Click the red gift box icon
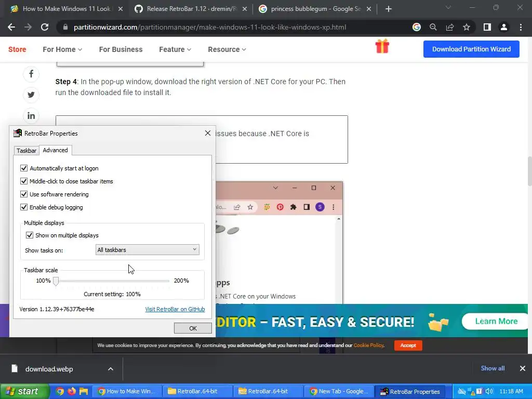Viewport: 532px width, 399px height. [x=382, y=46]
